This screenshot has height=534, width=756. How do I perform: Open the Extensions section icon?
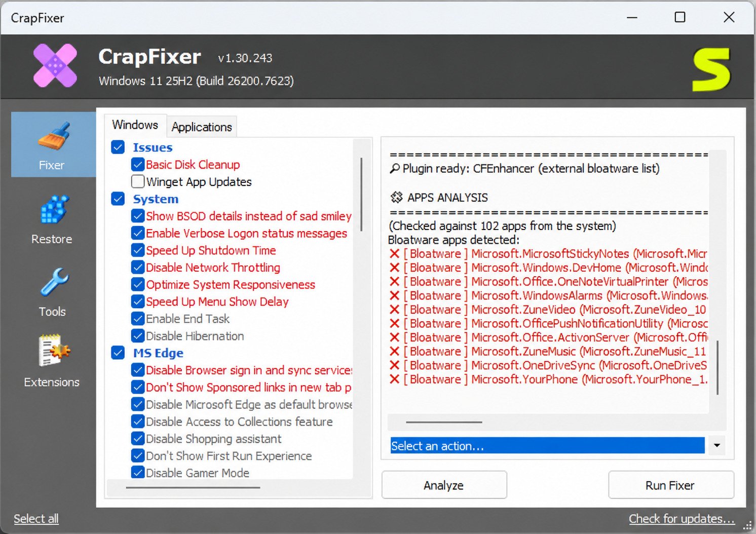53,351
